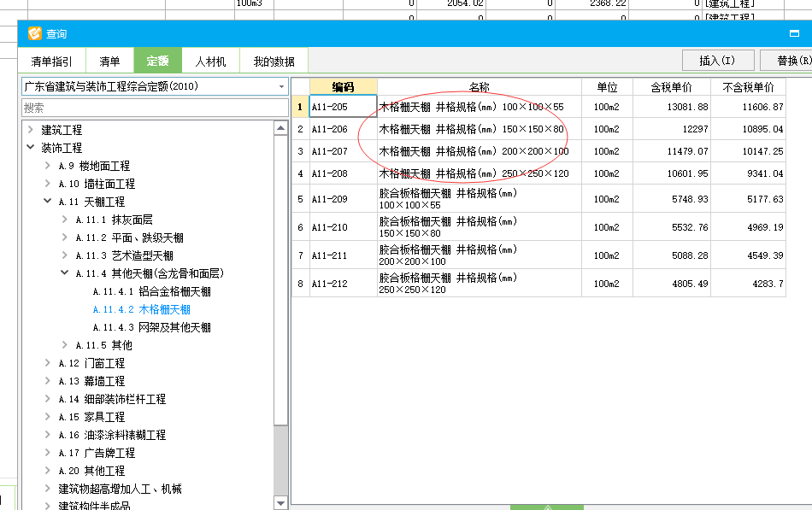Expand the A.12 门窗工程 node

point(48,363)
